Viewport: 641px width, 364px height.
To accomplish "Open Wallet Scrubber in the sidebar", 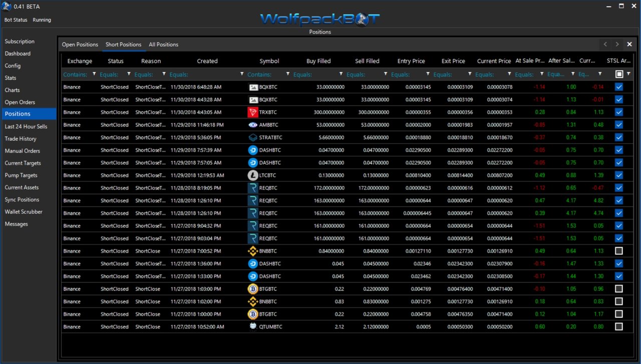I will point(24,212).
